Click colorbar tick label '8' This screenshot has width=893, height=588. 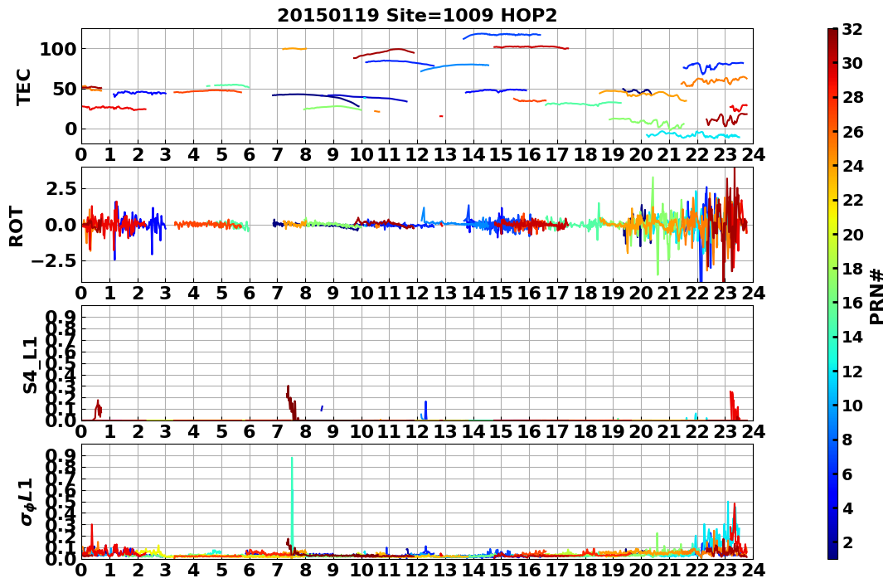848,440
